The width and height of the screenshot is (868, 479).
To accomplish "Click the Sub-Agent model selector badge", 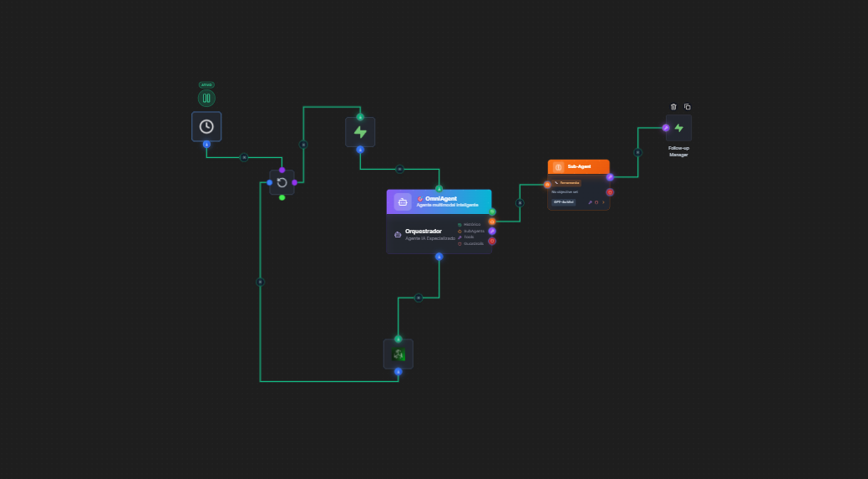I will click(563, 202).
